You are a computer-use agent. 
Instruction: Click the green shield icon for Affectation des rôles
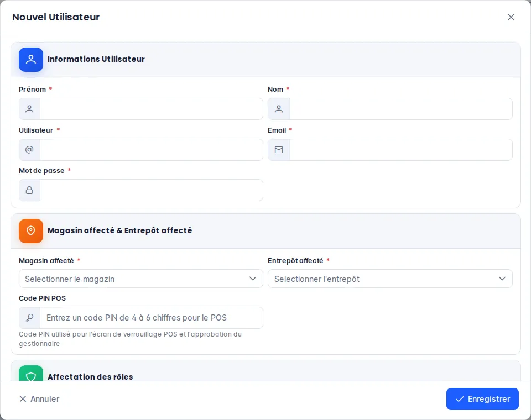click(31, 373)
